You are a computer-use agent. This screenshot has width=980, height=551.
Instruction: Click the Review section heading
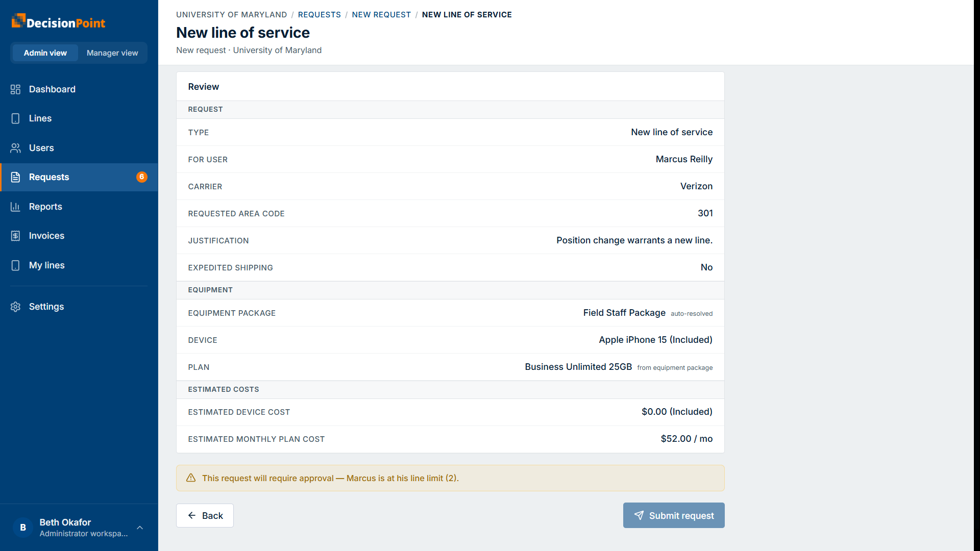click(203, 87)
